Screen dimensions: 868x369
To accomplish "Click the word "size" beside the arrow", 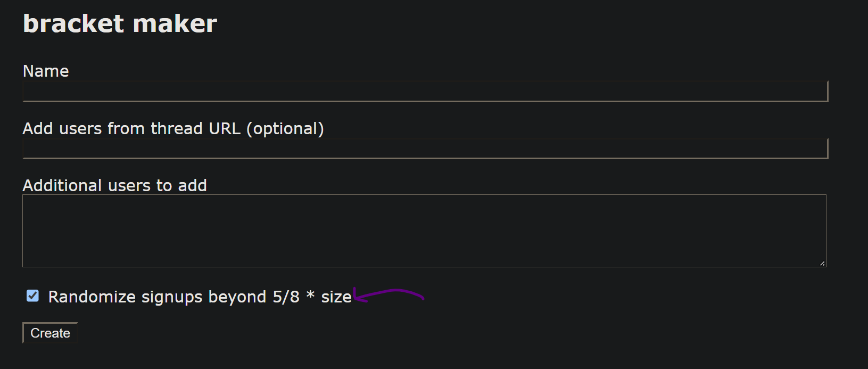I will click(336, 297).
